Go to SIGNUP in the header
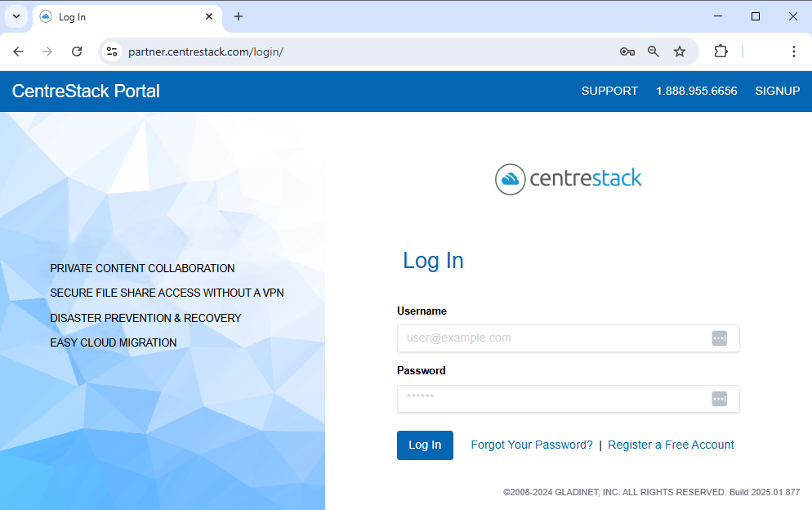 (x=777, y=91)
